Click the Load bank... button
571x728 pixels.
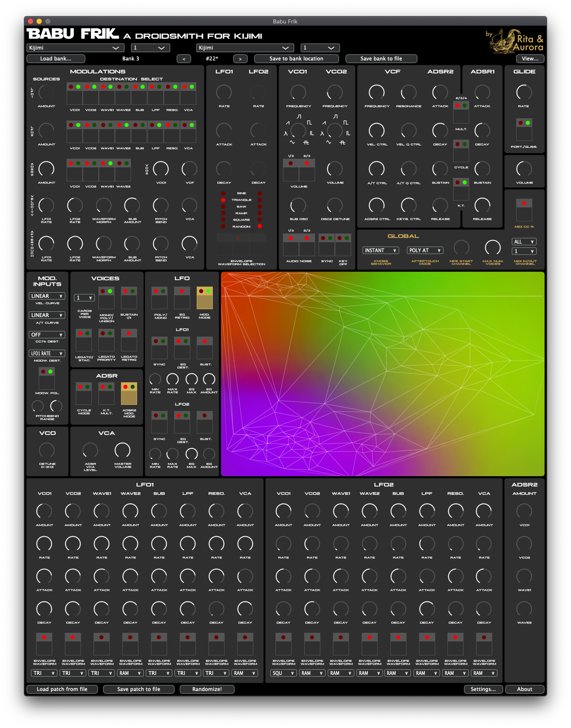56,59
